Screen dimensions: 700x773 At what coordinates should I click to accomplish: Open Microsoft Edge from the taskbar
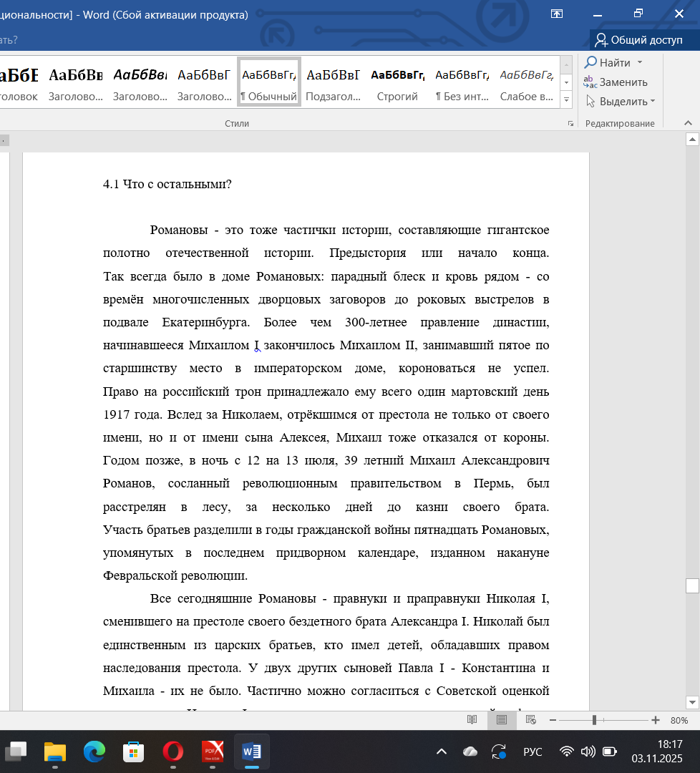coord(94,752)
